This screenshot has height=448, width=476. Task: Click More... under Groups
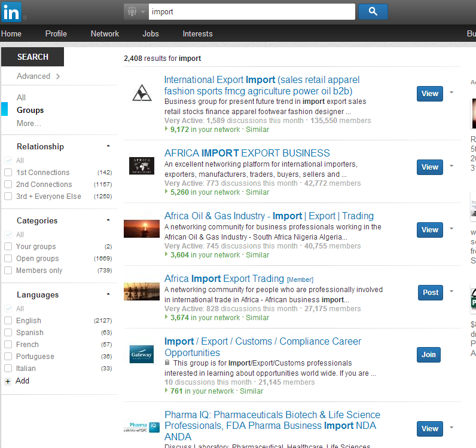(x=29, y=124)
